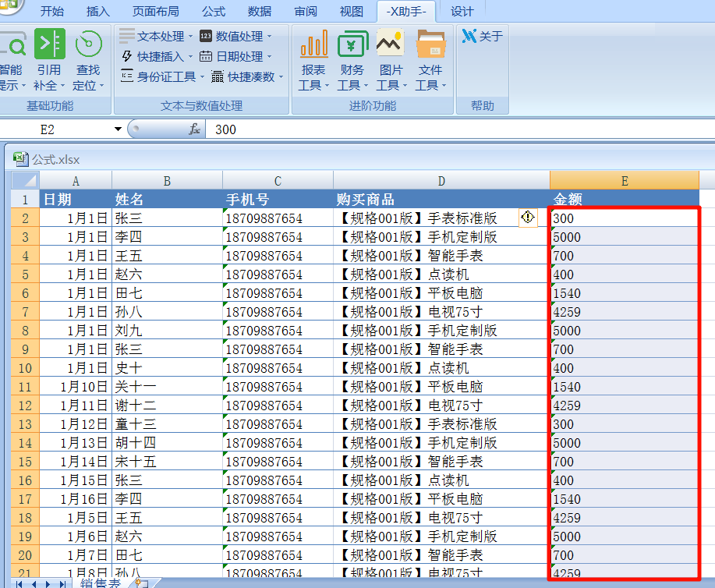Switch to the 数据 ribbon tab
This screenshot has width=715, height=588.
(x=260, y=11)
